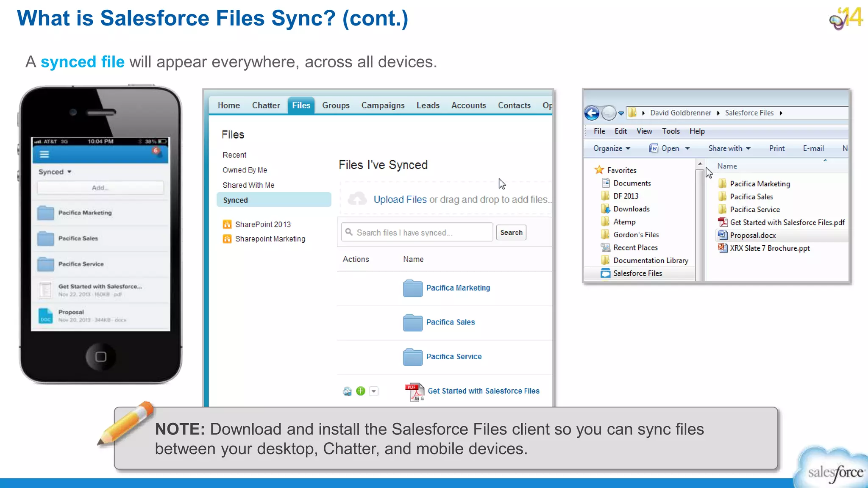This screenshot has height=488, width=868.
Task: Open Pacifica Sales link in Chatter
Action: pyautogui.click(x=451, y=322)
